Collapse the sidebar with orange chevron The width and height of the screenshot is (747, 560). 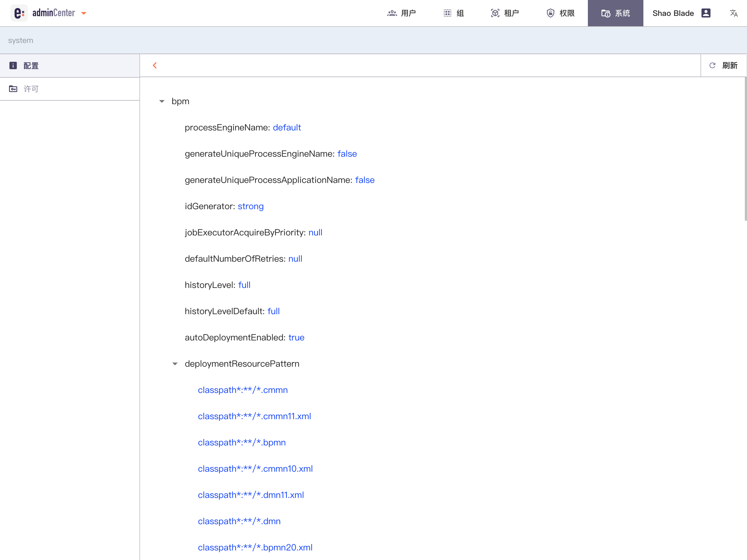pos(155,66)
